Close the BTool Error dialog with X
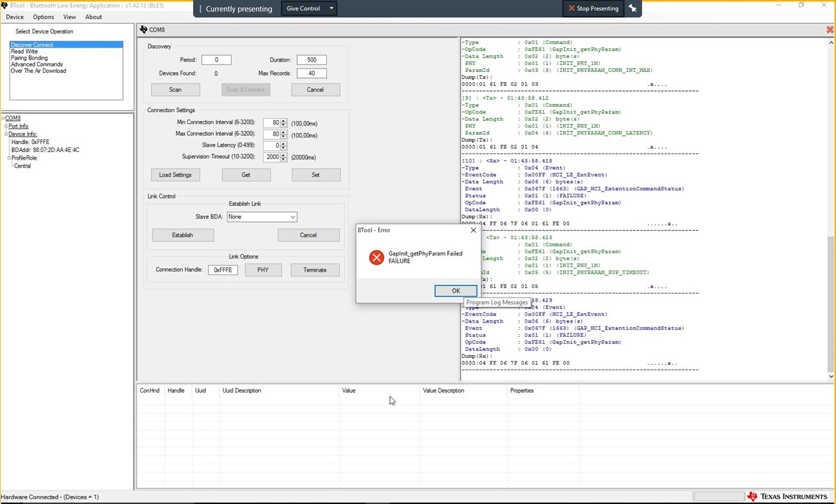Screen dimensions: 836x504 pyautogui.click(x=474, y=230)
